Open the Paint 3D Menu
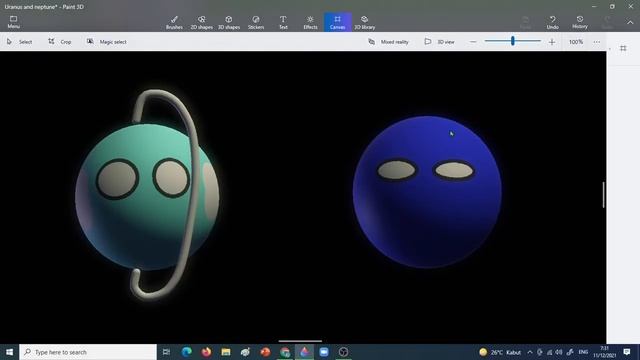 13,22
